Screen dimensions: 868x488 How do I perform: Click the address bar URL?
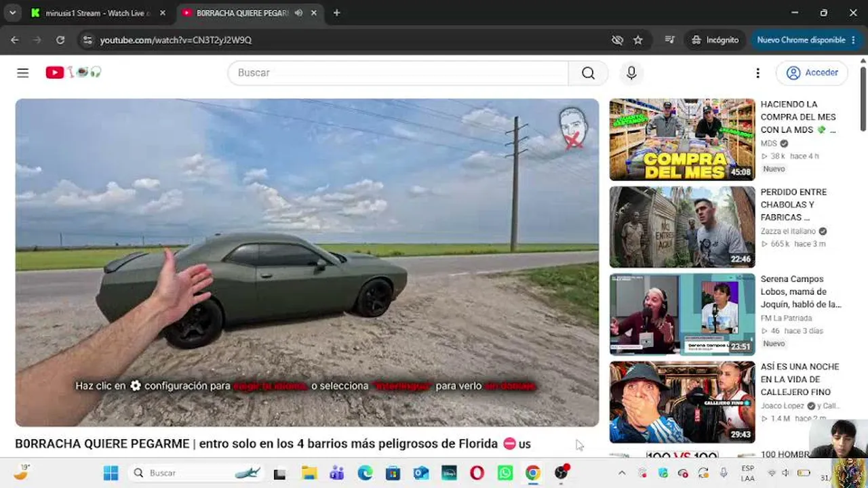[x=176, y=40]
